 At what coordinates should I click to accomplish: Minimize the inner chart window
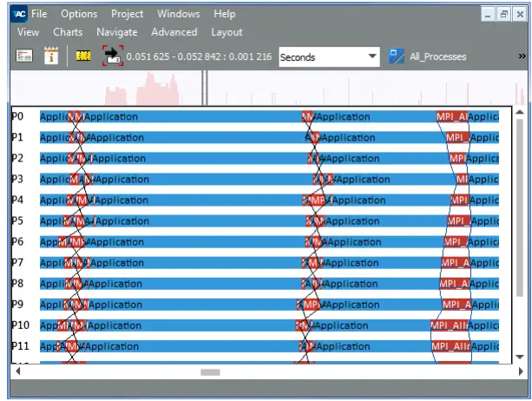point(488,14)
